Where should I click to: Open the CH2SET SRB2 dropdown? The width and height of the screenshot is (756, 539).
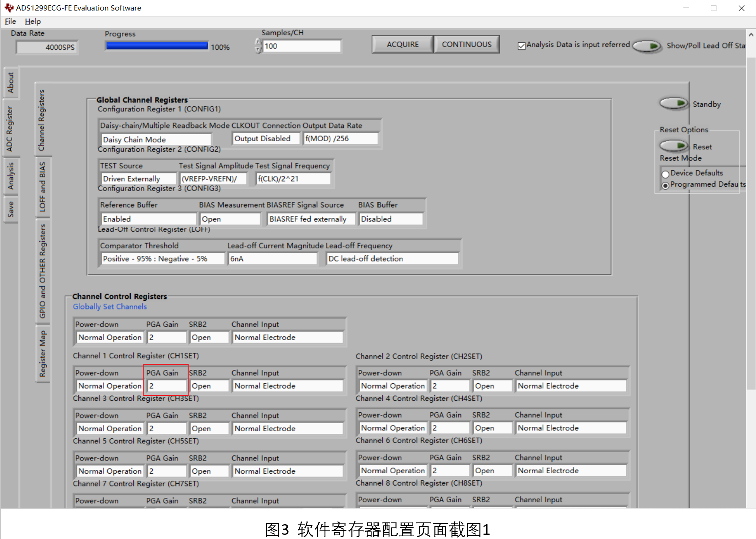coord(493,386)
